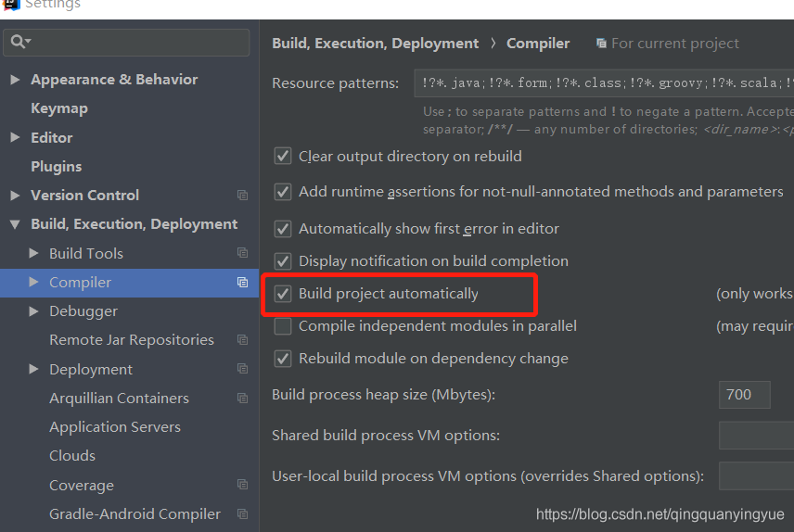This screenshot has width=794, height=532.
Task: Expand the Deployment node
Action: point(34,369)
